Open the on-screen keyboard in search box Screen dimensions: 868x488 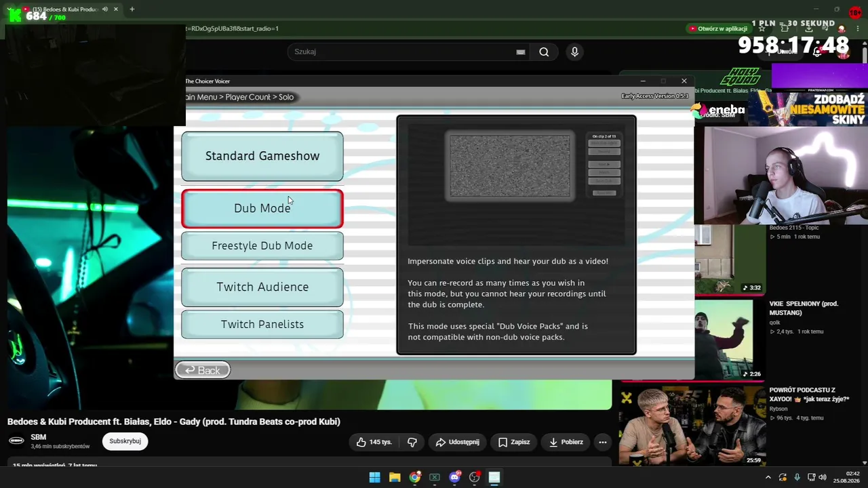click(x=521, y=52)
